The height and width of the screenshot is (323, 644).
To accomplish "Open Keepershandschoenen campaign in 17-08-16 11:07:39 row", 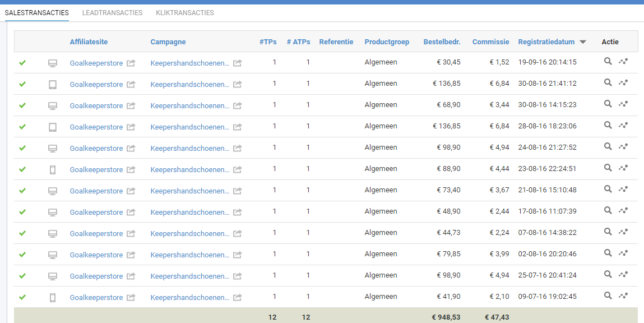I will tap(190, 213).
